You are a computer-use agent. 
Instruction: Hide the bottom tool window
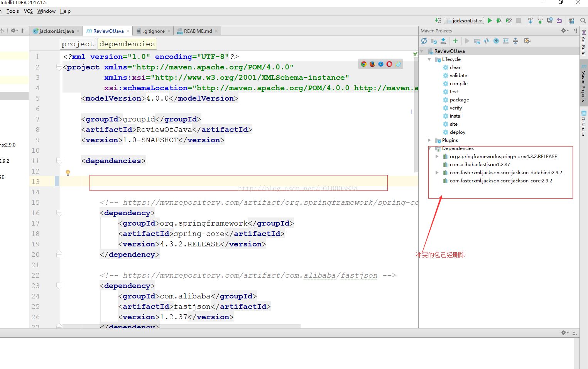[x=574, y=333]
